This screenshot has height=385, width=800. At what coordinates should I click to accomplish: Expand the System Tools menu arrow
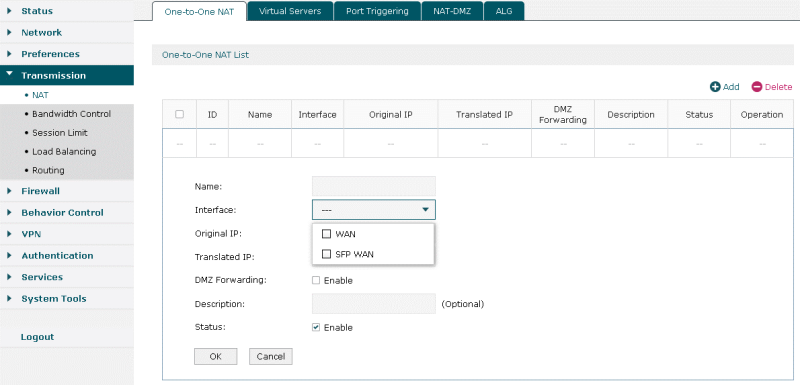click(x=9, y=298)
